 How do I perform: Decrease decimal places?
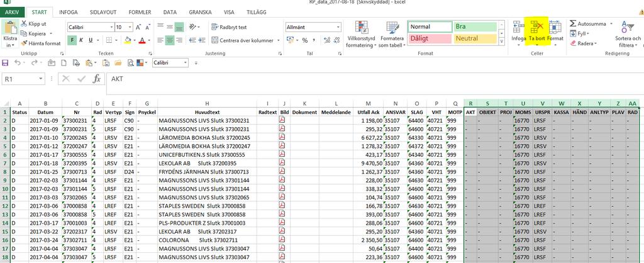(337, 40)
